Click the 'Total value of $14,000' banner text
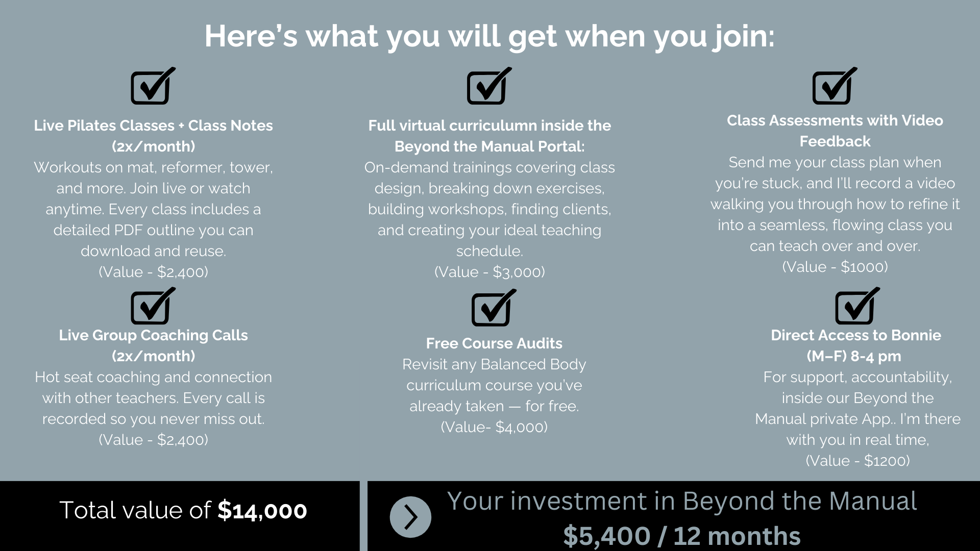The width and height of the screenshot is (980, 551). coord(183,511)
